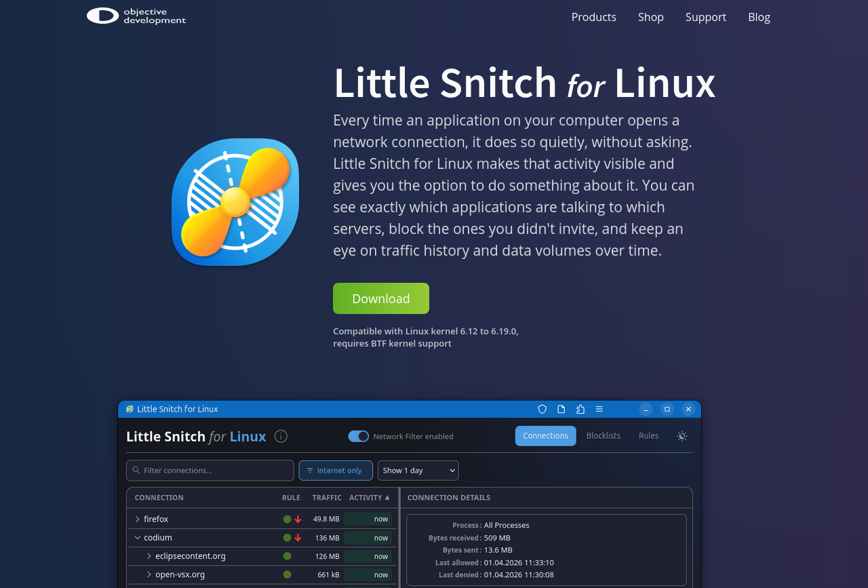Viewport: 868px width, 588px height.
Task: Open the Support link in the navigation
Action: click(705, 17)
